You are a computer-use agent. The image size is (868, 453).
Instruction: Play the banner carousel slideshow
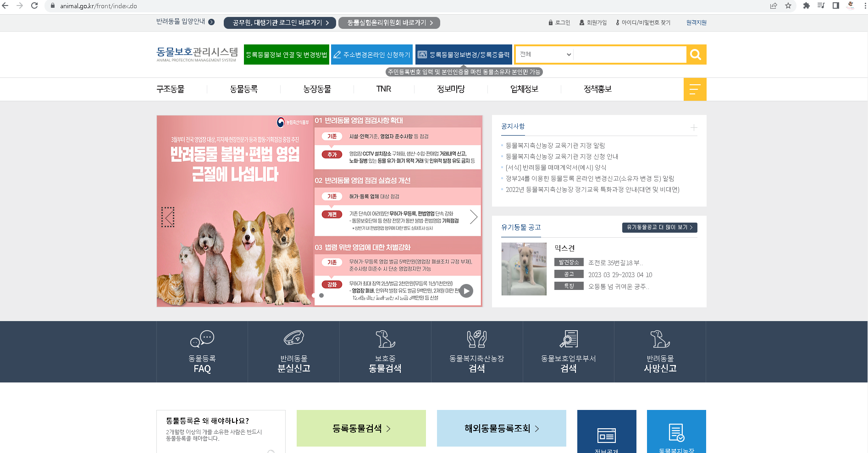pos(466,290)
